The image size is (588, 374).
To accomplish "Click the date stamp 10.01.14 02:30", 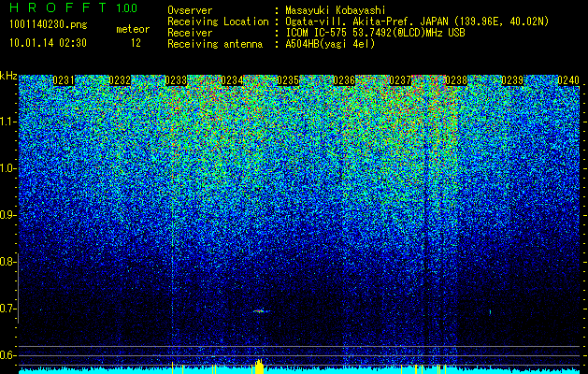I will point(48,43).
